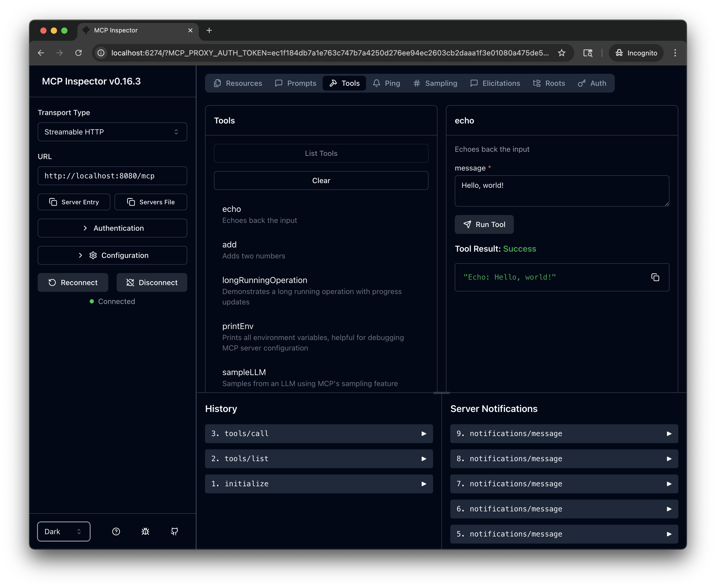
Task: Click the Disconnect button
Action: click(x=152, y=282)
